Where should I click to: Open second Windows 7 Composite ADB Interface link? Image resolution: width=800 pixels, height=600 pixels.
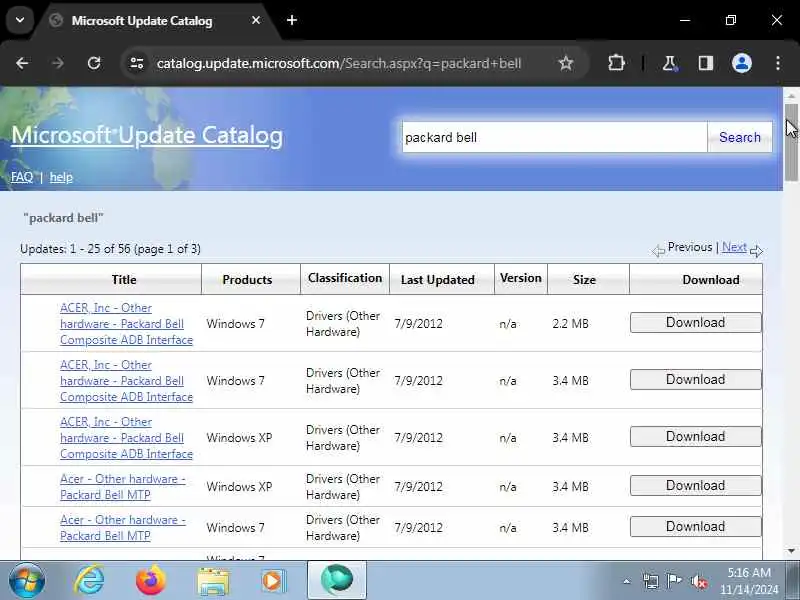(127, 381)
